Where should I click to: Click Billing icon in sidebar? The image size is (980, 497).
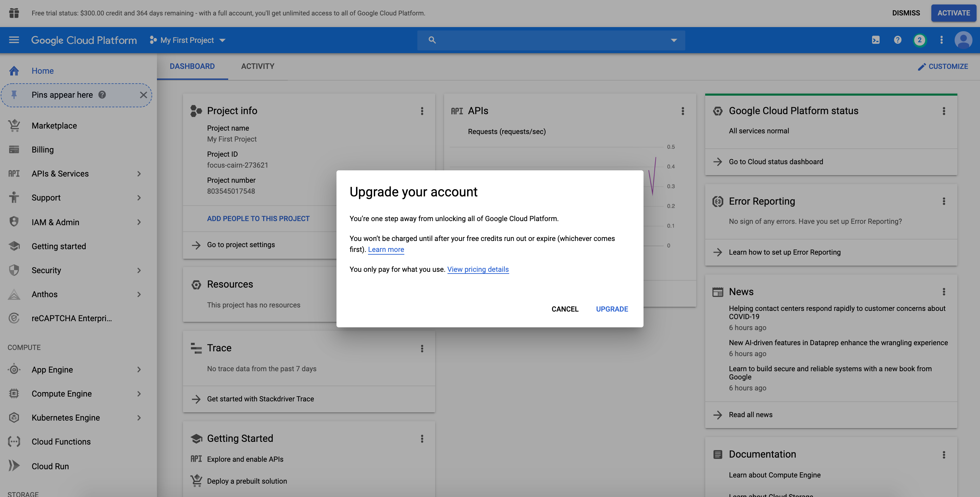click(14, 149)
